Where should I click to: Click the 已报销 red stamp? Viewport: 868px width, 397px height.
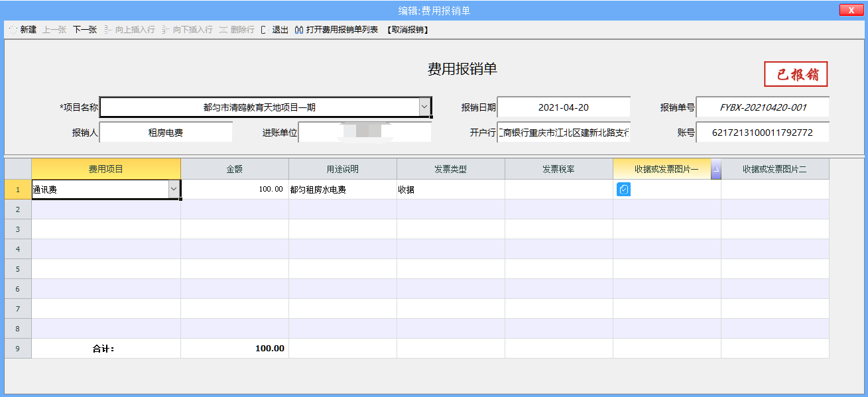click(x=796, y=74)
